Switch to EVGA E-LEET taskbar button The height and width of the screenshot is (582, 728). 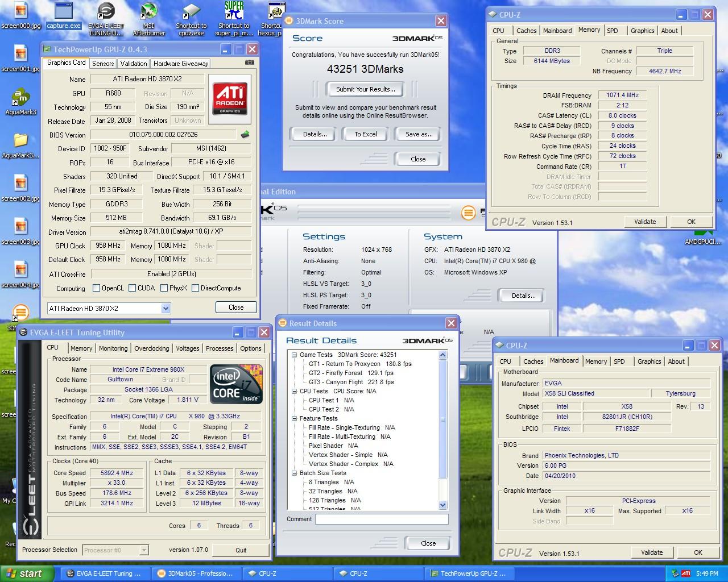point(106,573)
